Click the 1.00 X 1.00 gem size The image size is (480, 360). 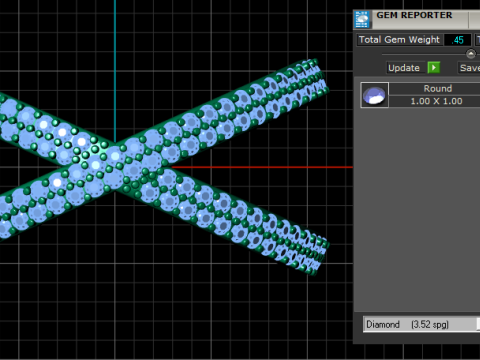click(x=436, y=101)
